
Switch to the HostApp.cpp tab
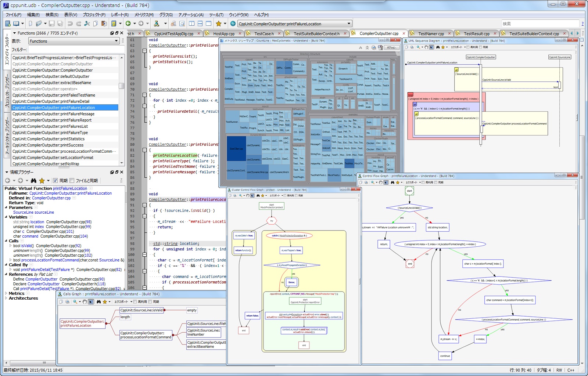(224, 33)
